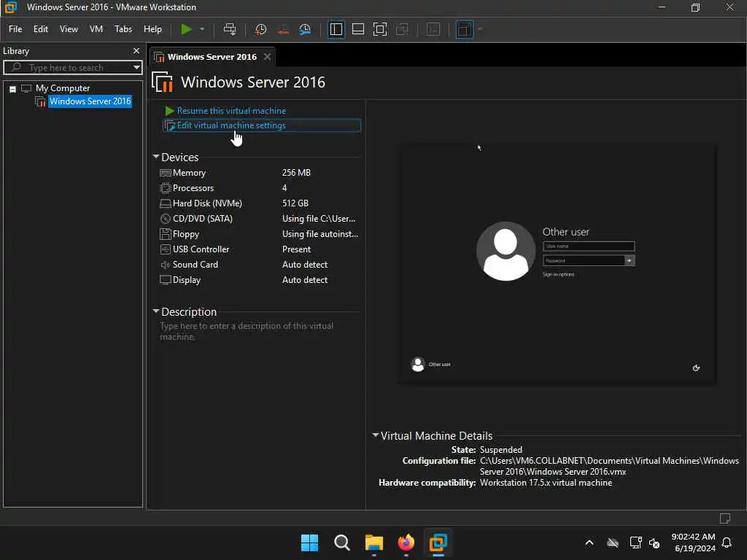Close the Library panel
747x560 pixels.
tap(136, 50)
